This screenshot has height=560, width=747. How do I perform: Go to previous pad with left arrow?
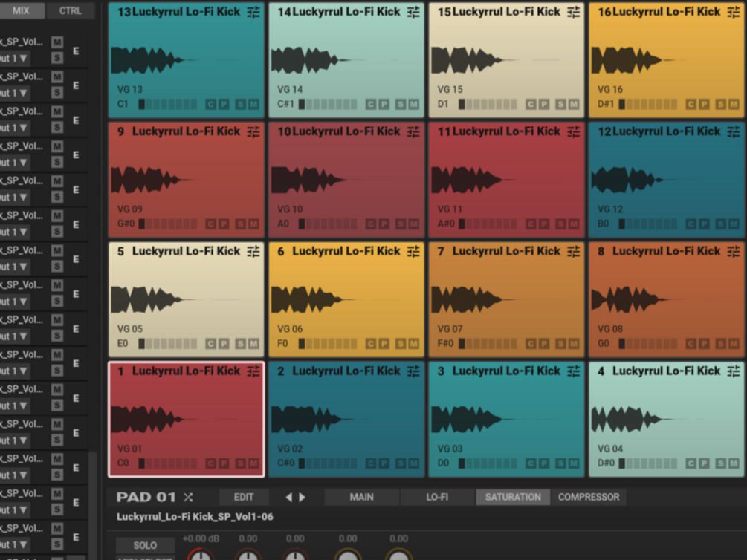288,497
